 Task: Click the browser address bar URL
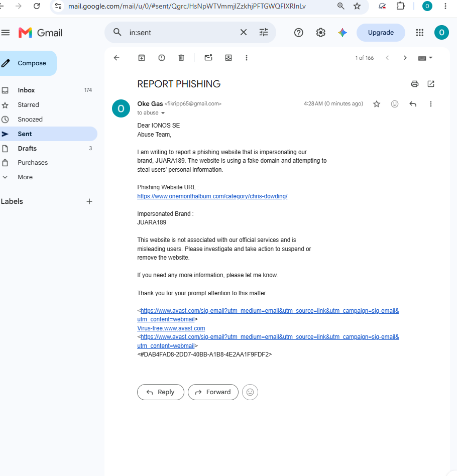[x=187, y=6]
